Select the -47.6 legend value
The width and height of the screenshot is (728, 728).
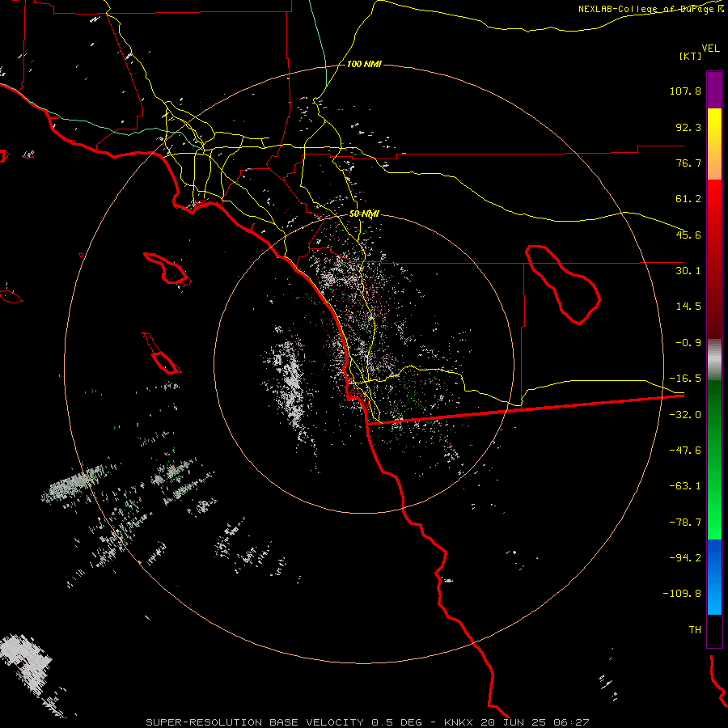685,451
